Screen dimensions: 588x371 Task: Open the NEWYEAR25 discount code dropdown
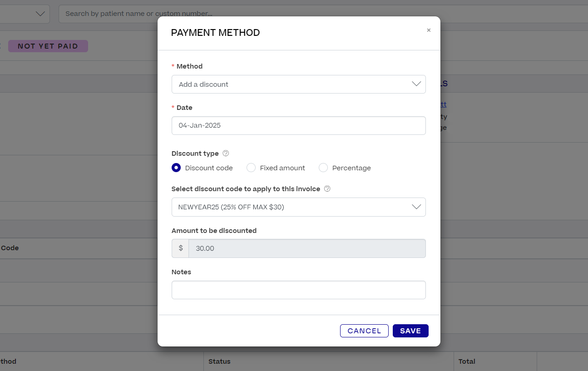(298, 207)
